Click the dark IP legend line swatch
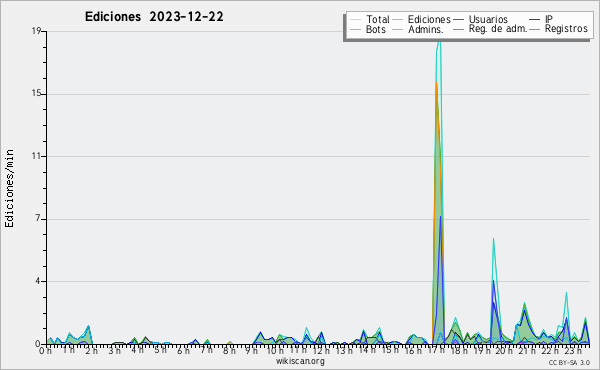 pos(535,20)
